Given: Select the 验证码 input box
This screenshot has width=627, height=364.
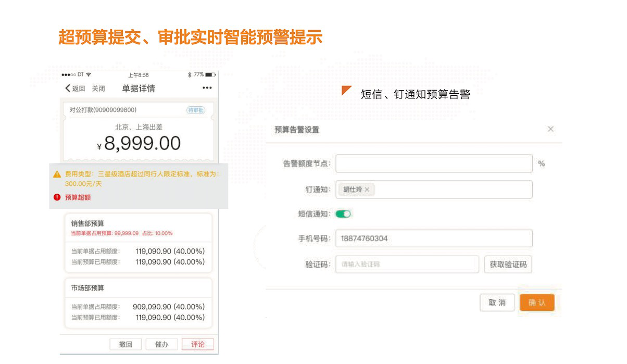Looking at the screenshot, I should [407, 264].
